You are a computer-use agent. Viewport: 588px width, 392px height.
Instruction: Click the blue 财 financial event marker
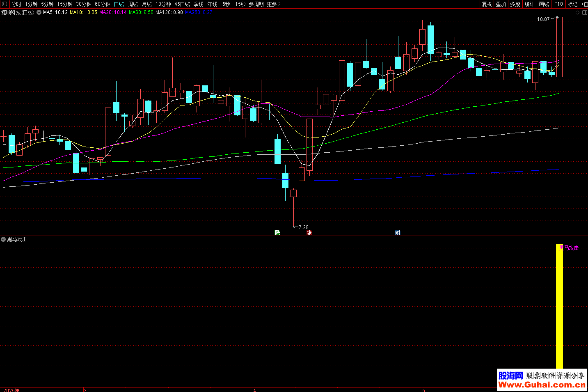[398, 232]
